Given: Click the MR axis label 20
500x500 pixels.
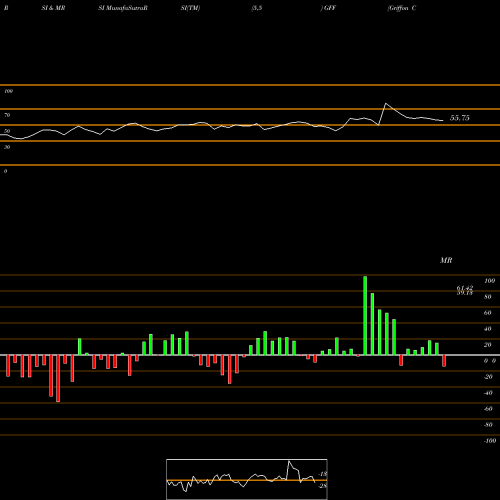Looking at the screenshot, I should pos(488,345).
